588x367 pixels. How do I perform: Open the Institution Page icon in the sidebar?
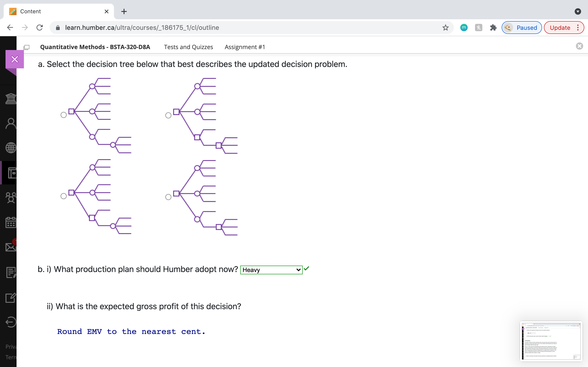coord(11,99)
